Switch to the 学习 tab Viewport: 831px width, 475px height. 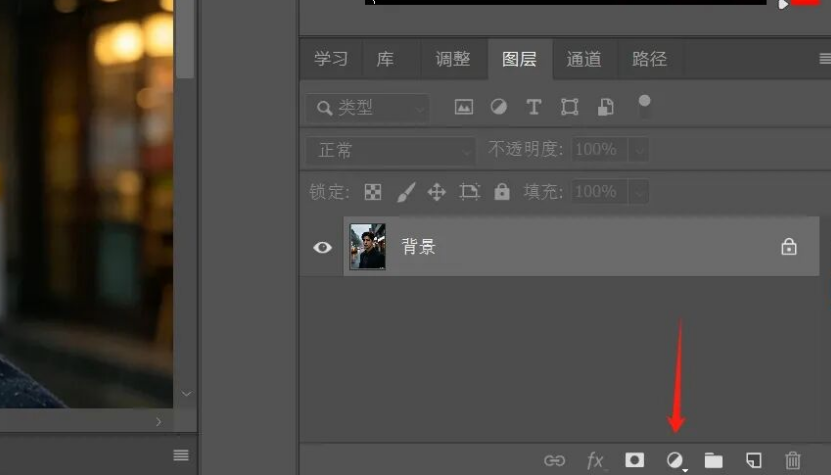(x=331, y=59)
